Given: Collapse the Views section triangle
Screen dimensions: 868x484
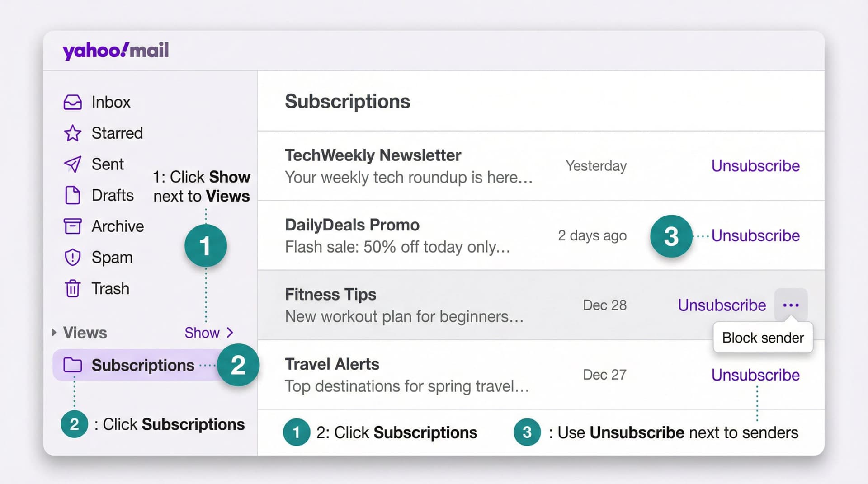Looking at the screenshot, I should (53, 333).
